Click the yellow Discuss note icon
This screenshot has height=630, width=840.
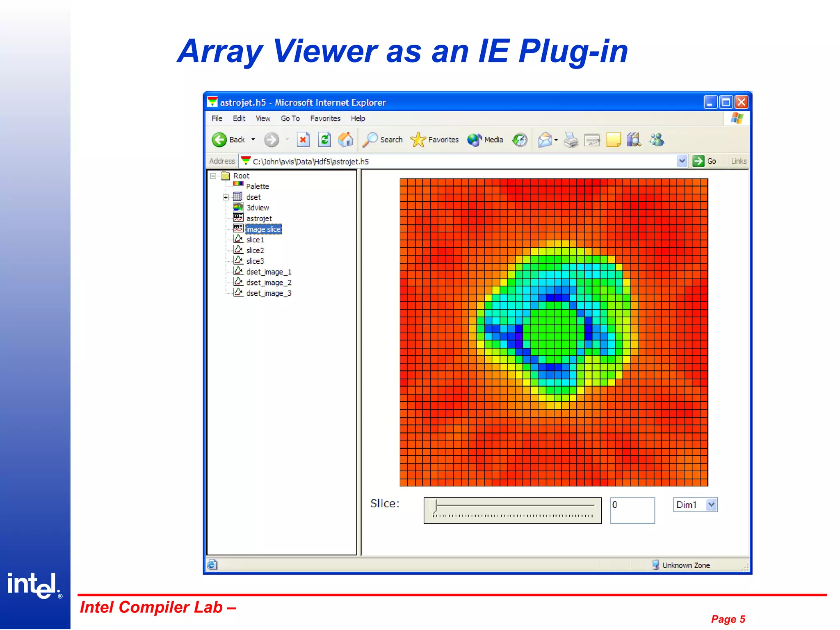coord(614,140)
